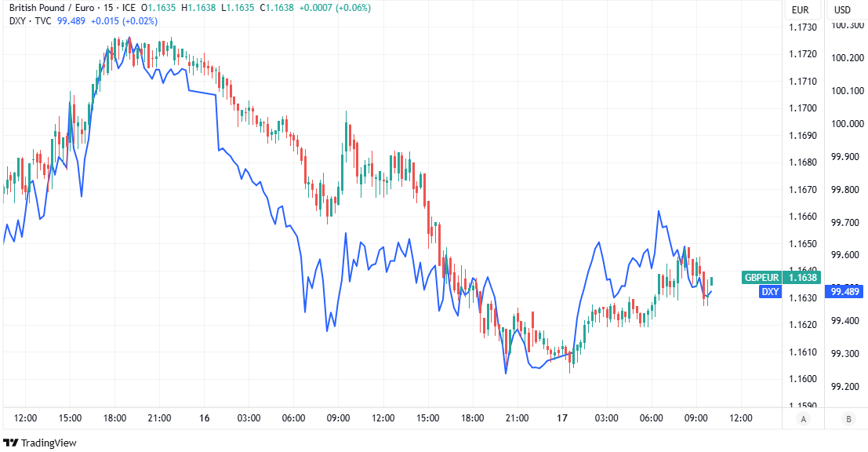
Task: Click the 1.1638 GBPEUR price tag
Action: tap(803, 278)
